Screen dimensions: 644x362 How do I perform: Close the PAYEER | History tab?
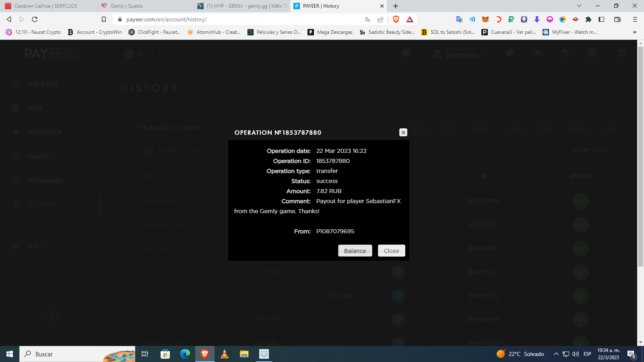point(382,6)
